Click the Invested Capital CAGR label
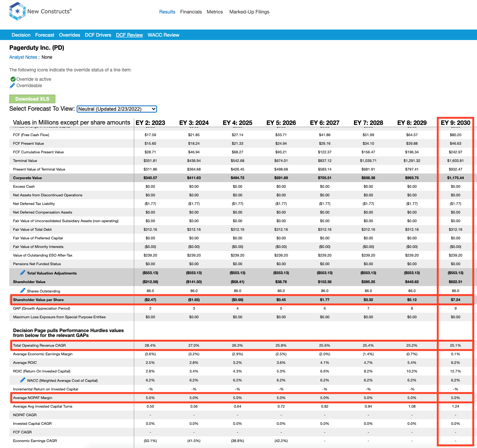The height and width of the screenshot is (448, 477). 33,424
